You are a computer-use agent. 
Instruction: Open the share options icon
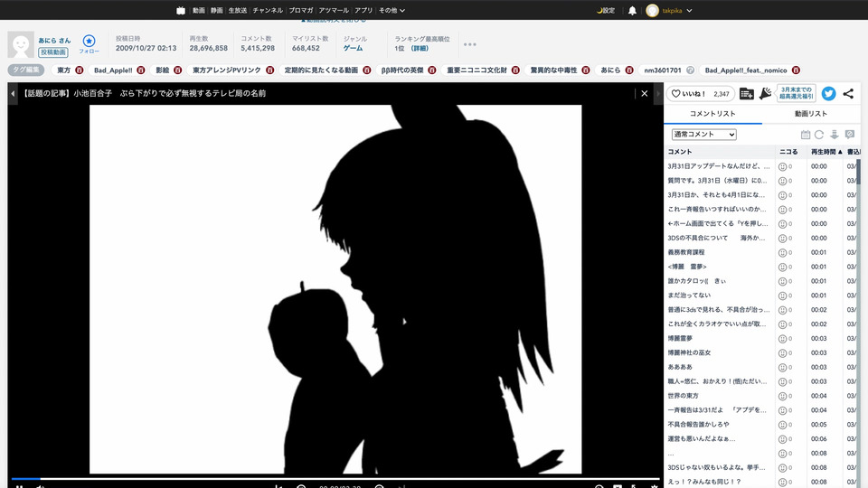(848, 93)
